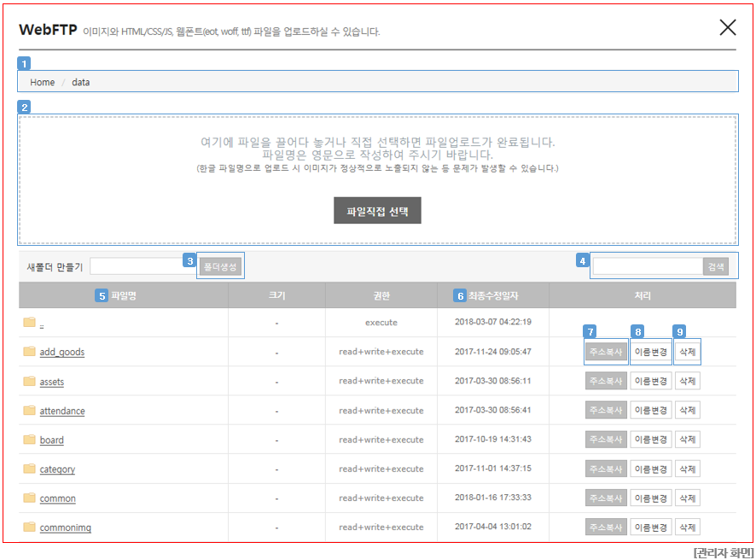Open the board folder link
This screenshot has height=560, width=756.
(x=51, y=440)
